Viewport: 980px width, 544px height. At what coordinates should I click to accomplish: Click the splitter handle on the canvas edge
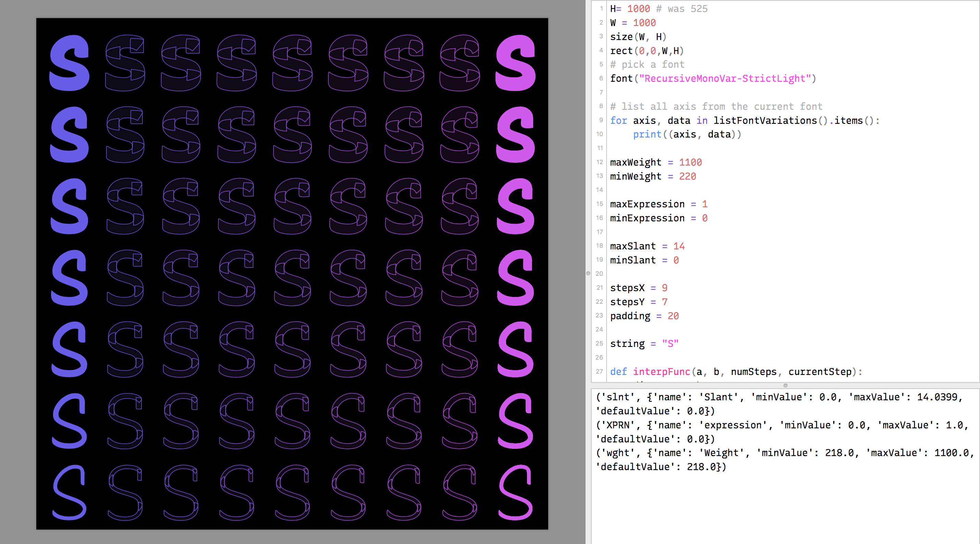(588, 273)
